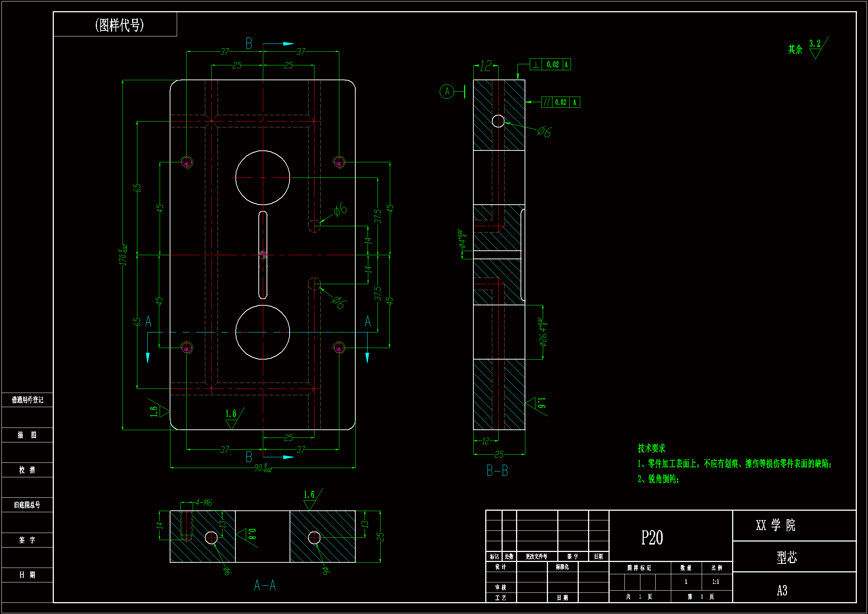
Task: Click the left section A cutting arrow
Action: [148, 357]
